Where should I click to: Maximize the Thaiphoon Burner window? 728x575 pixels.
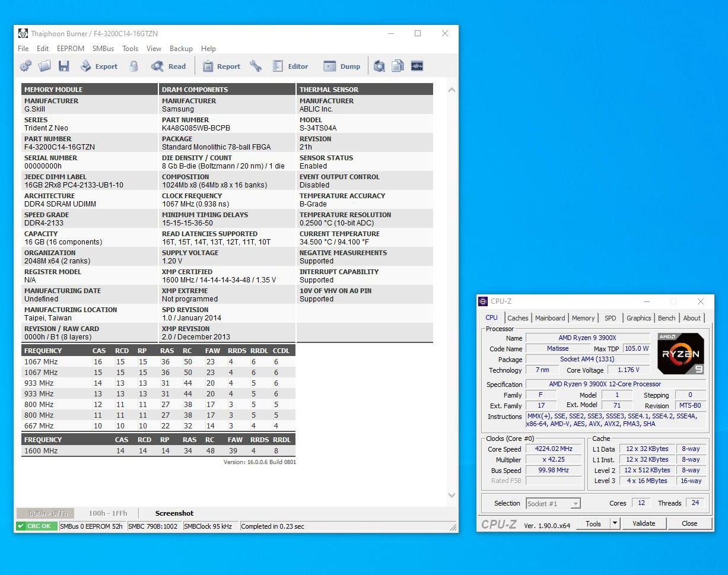[418, 34]
